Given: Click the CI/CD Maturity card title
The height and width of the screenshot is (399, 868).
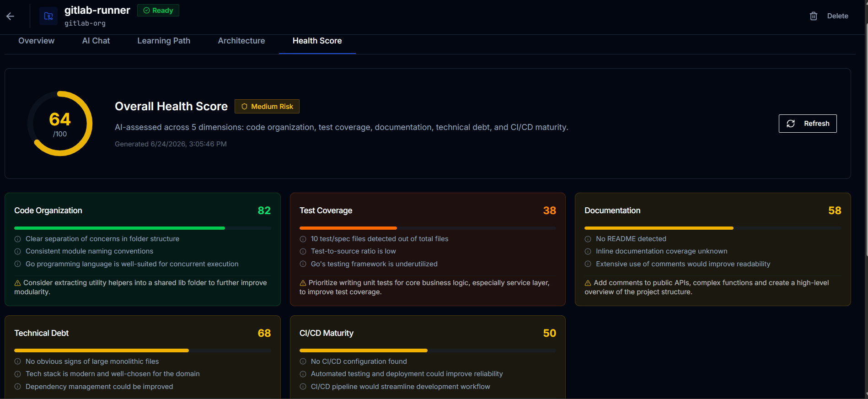Looking at the screenshot, I should point(327,333).
